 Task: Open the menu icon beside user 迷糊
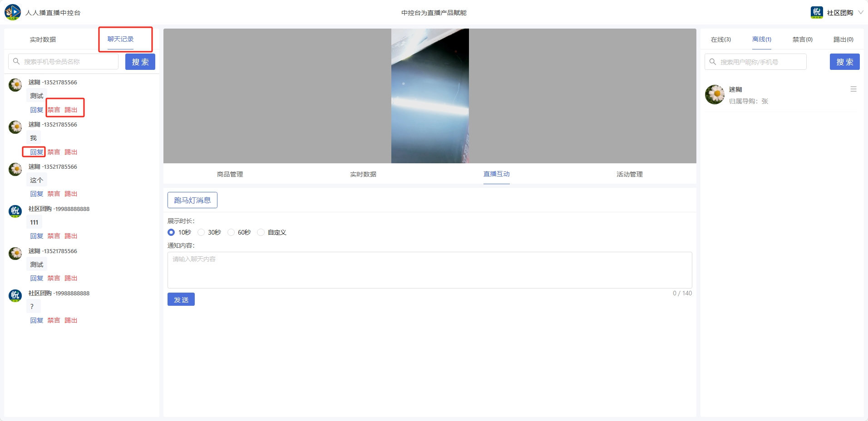853,89
